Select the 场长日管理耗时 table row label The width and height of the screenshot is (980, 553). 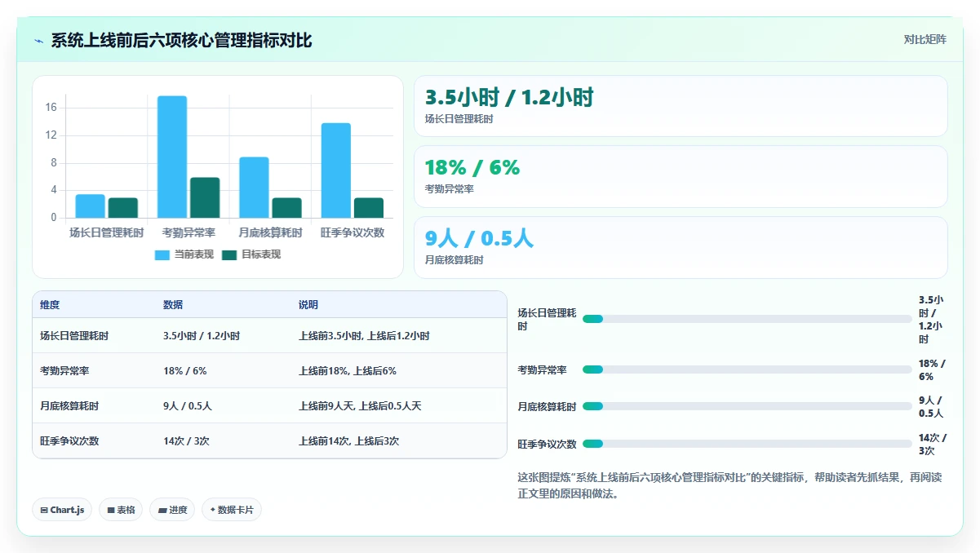point(74,336)
